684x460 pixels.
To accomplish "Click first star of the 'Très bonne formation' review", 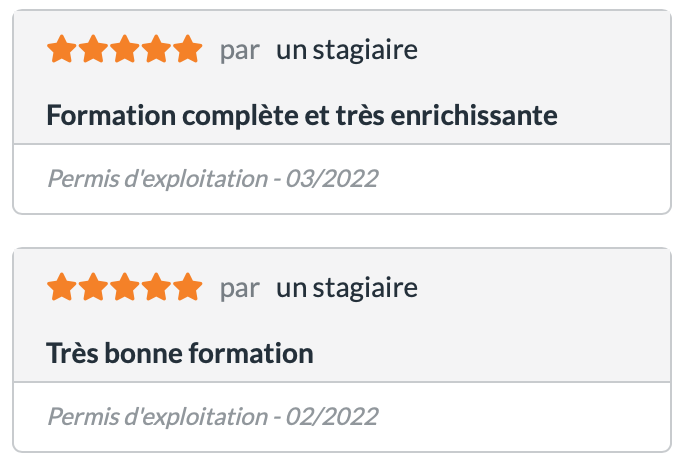I will 62,289.
